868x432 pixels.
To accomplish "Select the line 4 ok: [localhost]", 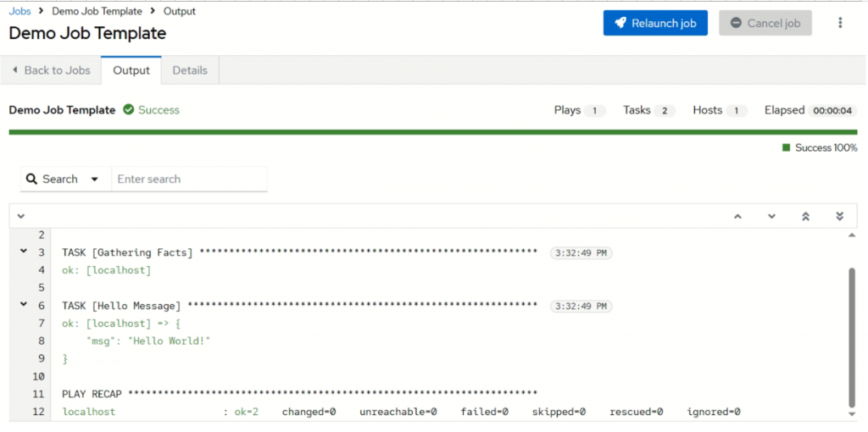I will tap(106, 270).
